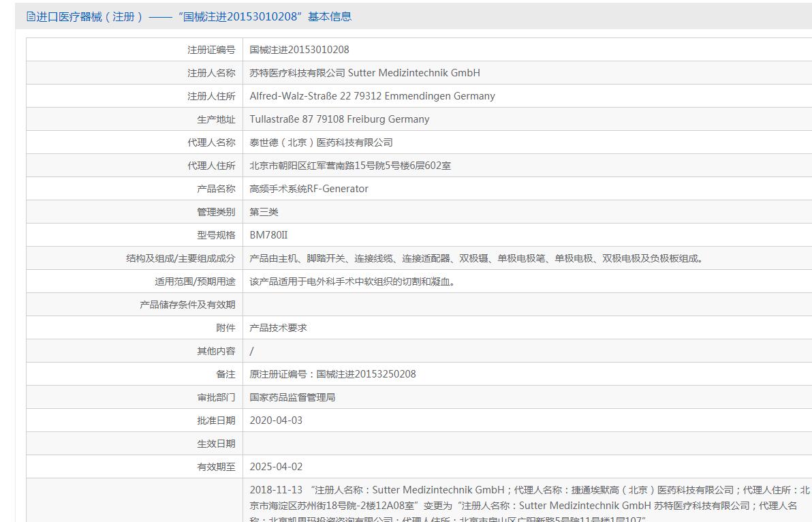Viewport: 812px width, 522px height.
Task: Select product name 高频手术系统RF-Generator
Action: pos(309,189)
